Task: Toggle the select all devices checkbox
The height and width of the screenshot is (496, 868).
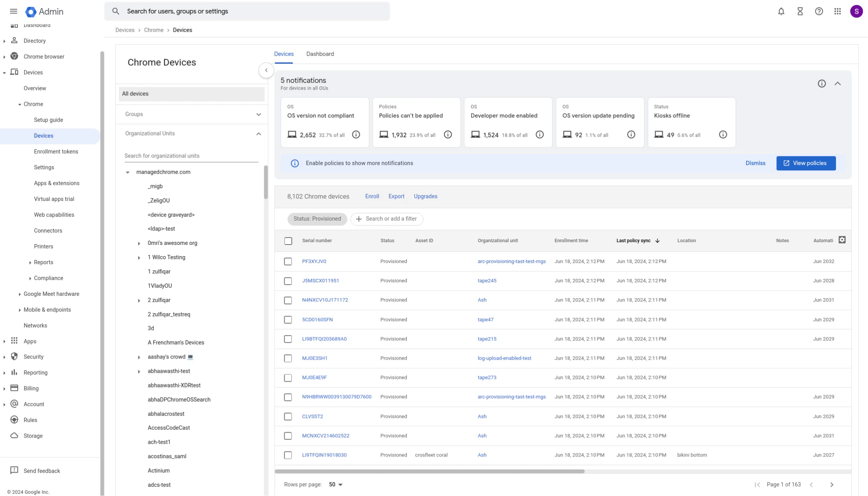Action: pyautogui.click(x=288, y=240)
